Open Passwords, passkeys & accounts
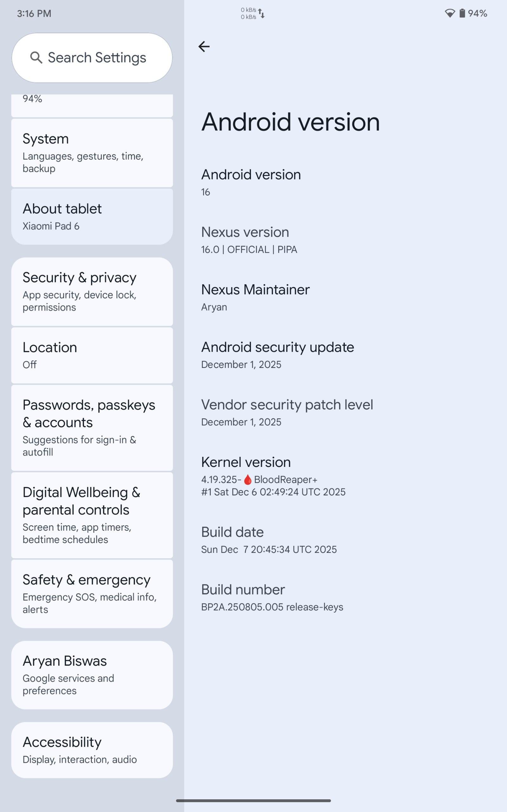 pyautogui.click(x=92, y=428)
